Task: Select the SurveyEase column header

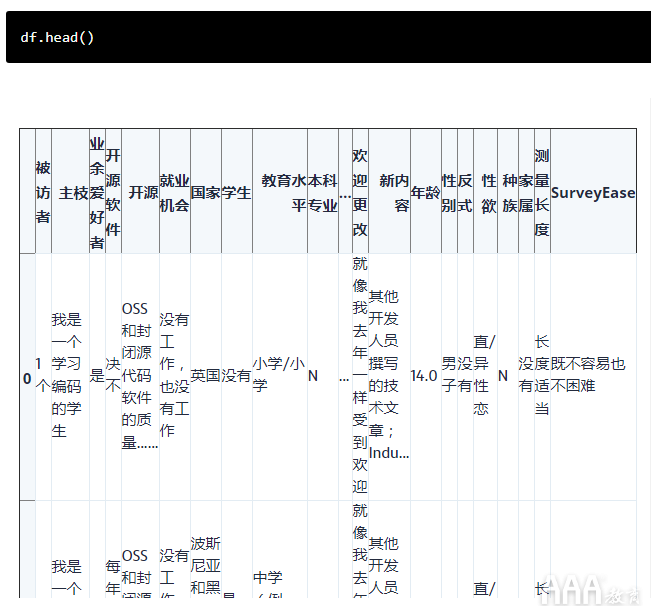Action: coord(593,192)
